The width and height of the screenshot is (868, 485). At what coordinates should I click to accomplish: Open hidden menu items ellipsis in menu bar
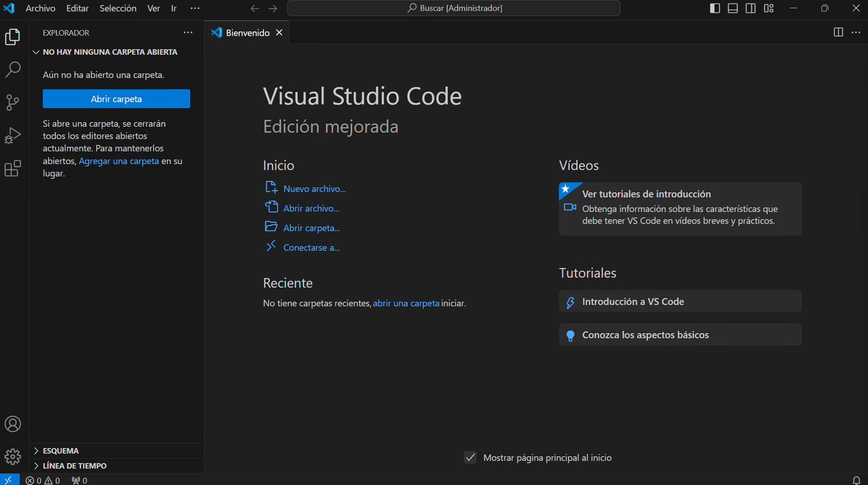195,8
